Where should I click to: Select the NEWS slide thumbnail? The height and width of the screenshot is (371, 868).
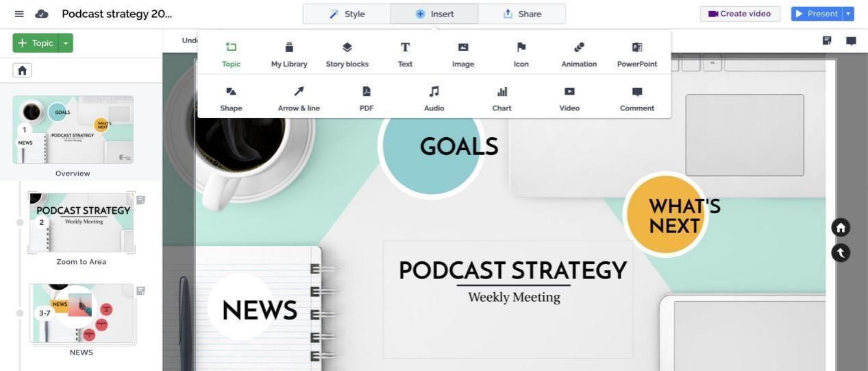pyautogui.click(x=82, y=313)
